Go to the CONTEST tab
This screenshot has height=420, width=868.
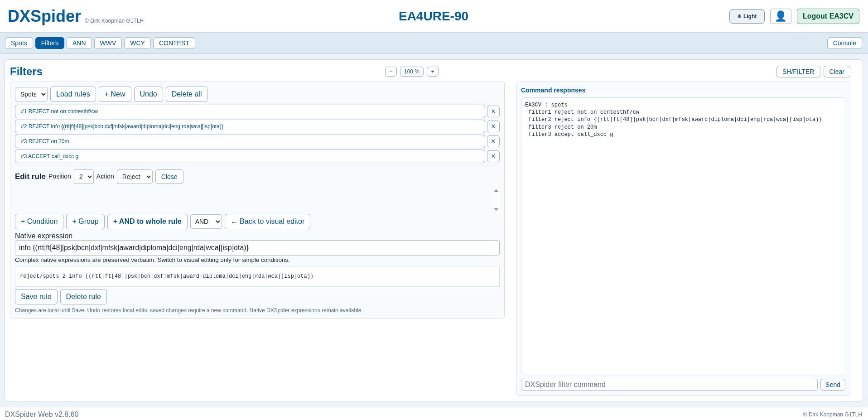pyautogui.click(x=174, y=43)
